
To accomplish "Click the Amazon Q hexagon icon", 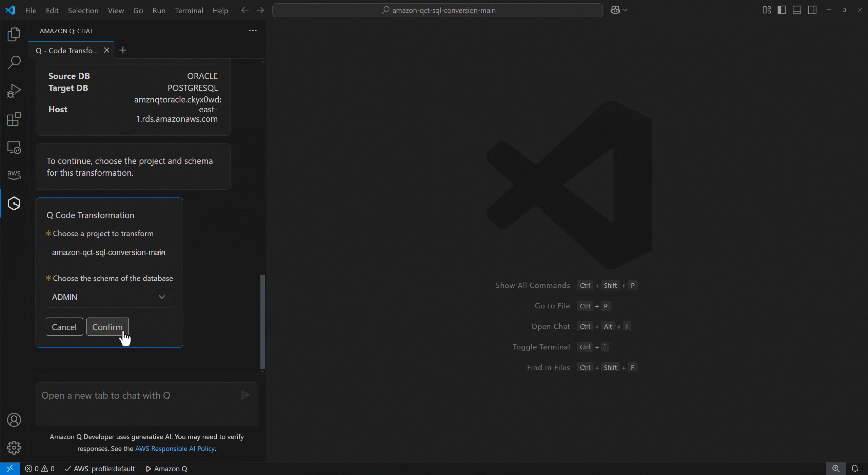I will 14,204.
